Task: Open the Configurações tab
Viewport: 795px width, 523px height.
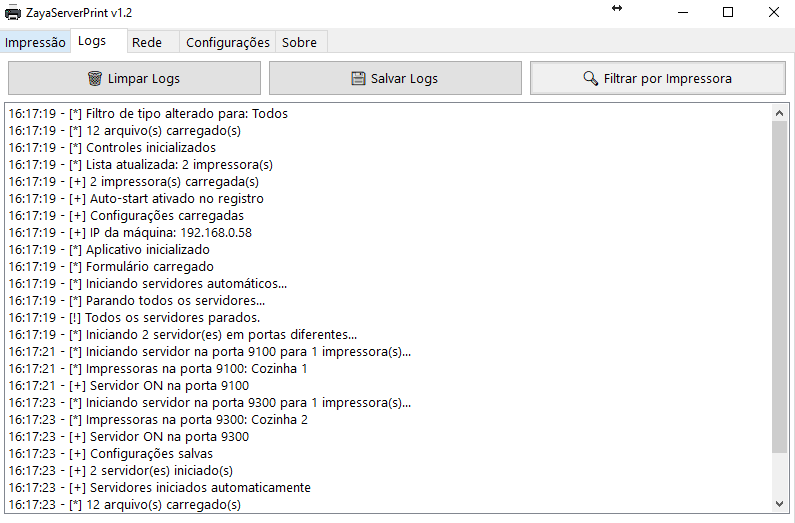Action: (x=228, y=42)
